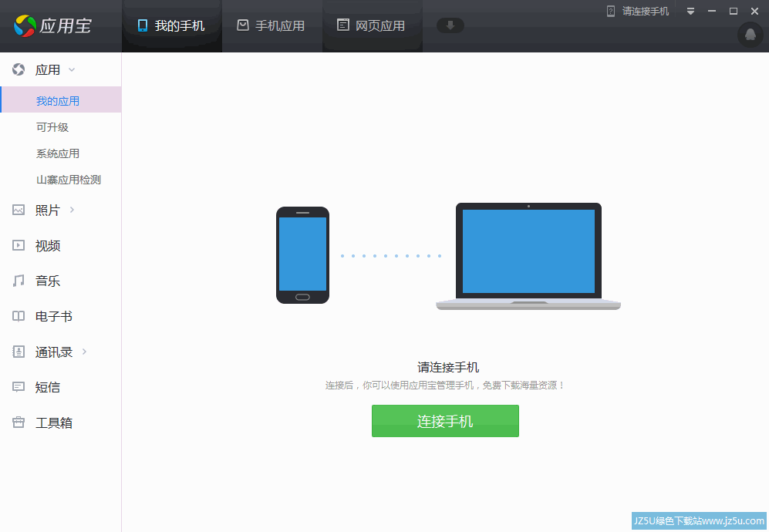The image size is (769, 532).
Task: Open the main menu dropdown triangle in title bar
Action: pos(690,12)
